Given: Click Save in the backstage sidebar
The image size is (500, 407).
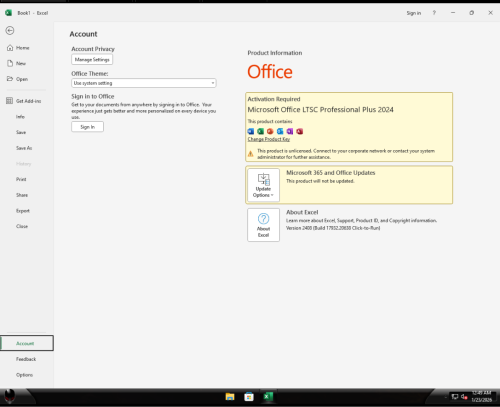Looking at the screenshot, I should (x=21, y=132).
